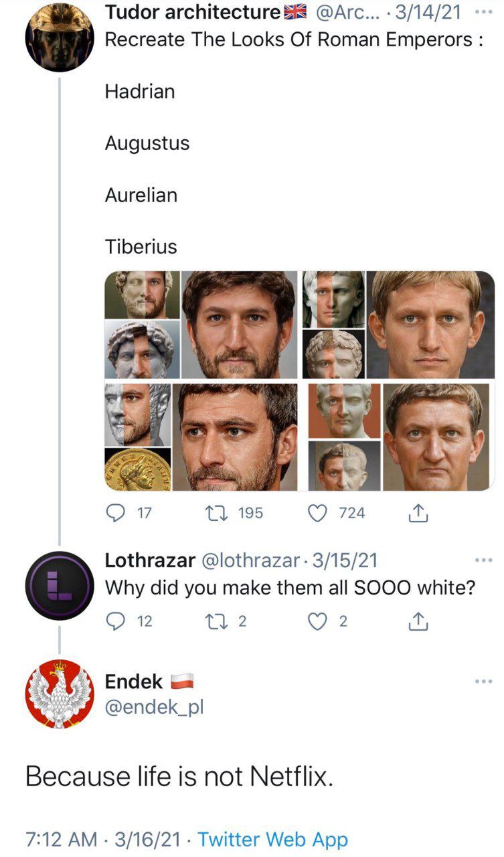Open more options for Endek's tweet

pos(482,682)
